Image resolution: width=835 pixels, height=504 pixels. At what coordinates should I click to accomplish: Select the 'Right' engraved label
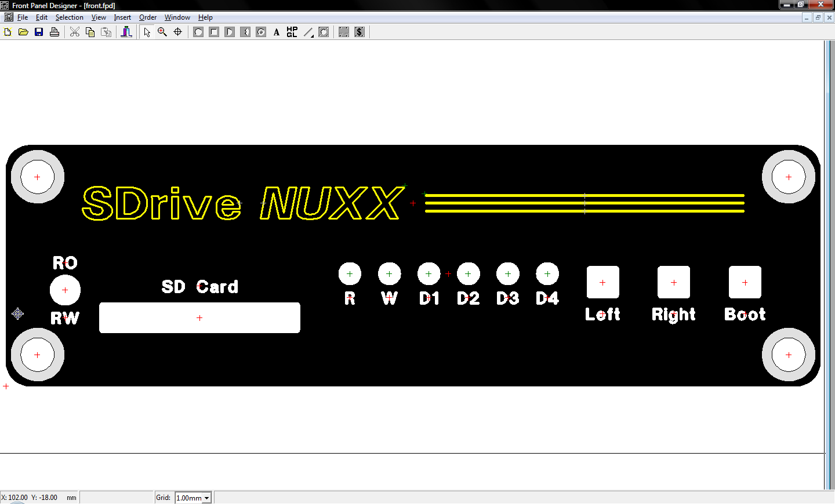pos(673,315)
